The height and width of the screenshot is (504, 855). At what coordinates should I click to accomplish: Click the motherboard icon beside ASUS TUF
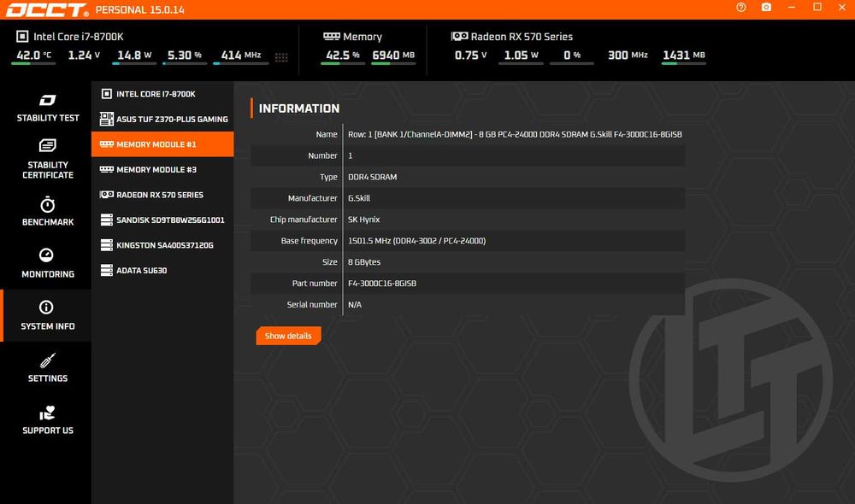tap(107, 119)
